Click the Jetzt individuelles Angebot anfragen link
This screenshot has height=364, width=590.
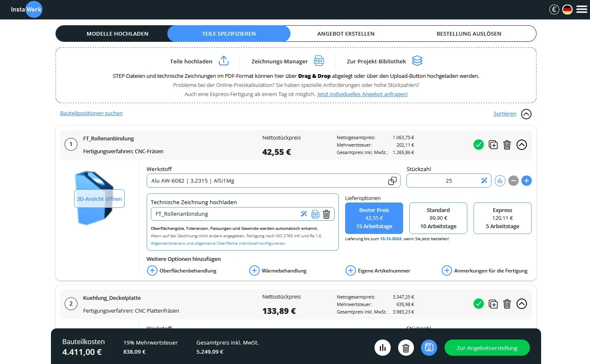pos(363,94)
